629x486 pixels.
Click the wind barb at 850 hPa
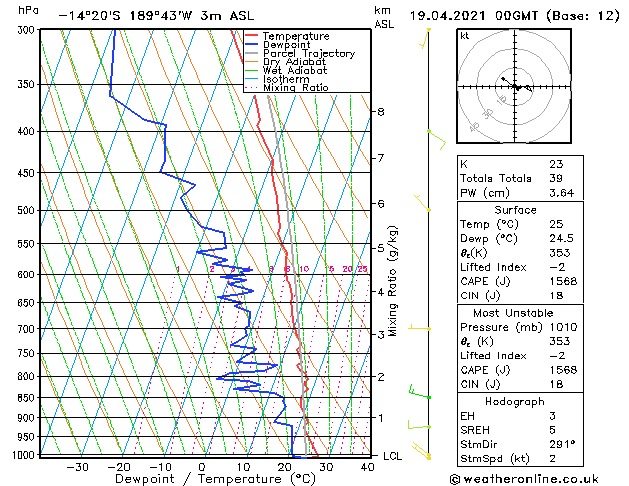point(420,392)
